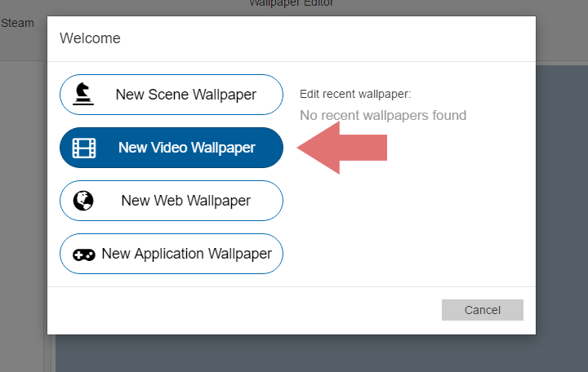Click "No recent wallpapers found" text
This screenshot has width=588, height=372.
coord(383,115)
